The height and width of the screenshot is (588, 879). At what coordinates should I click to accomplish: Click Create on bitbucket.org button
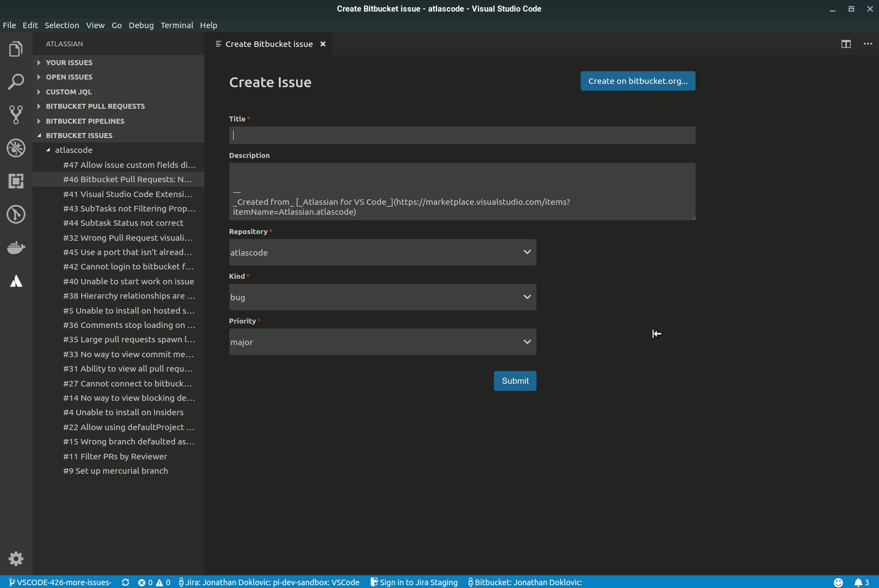coord(638,81)
